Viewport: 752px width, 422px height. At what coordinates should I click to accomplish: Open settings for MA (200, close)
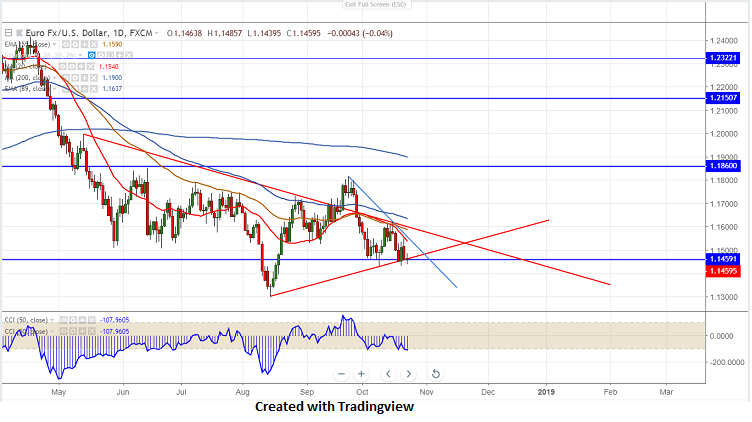pyautogui.click(x=75, y=78)
